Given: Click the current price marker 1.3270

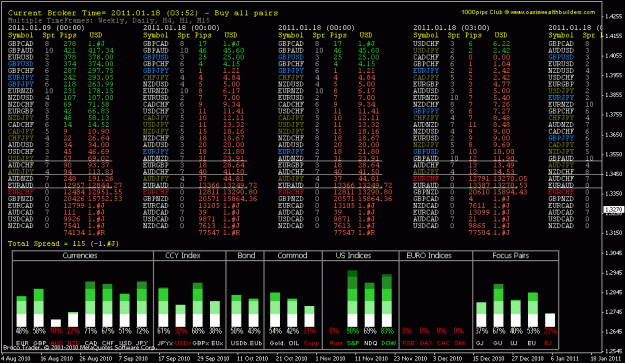Looking at the screenshot, I should pyautogui.click(x=613, y=210).
